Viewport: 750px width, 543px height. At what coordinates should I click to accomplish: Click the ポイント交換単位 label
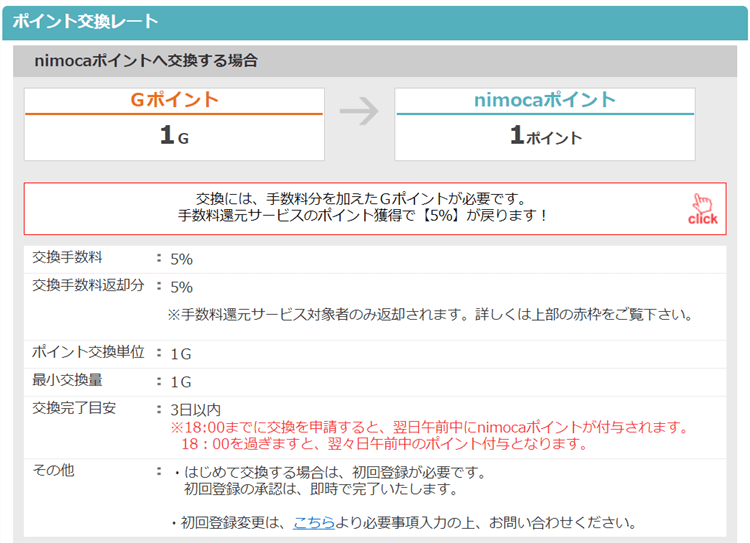(x=88, y=352)
